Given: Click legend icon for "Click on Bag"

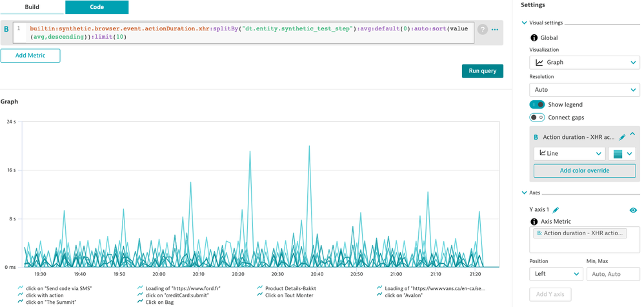Looking at the screenshot, I should click(x=141, y=302).
